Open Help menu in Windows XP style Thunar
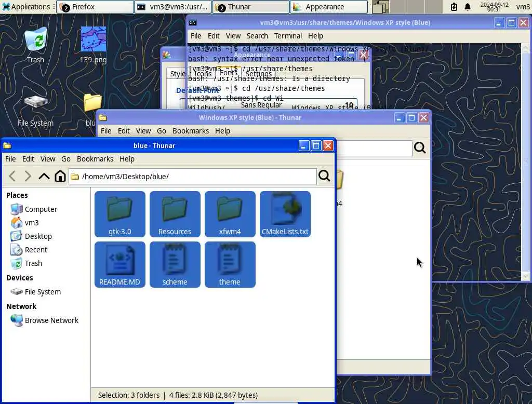The image size is (532, 404). (x=222, y=130)
